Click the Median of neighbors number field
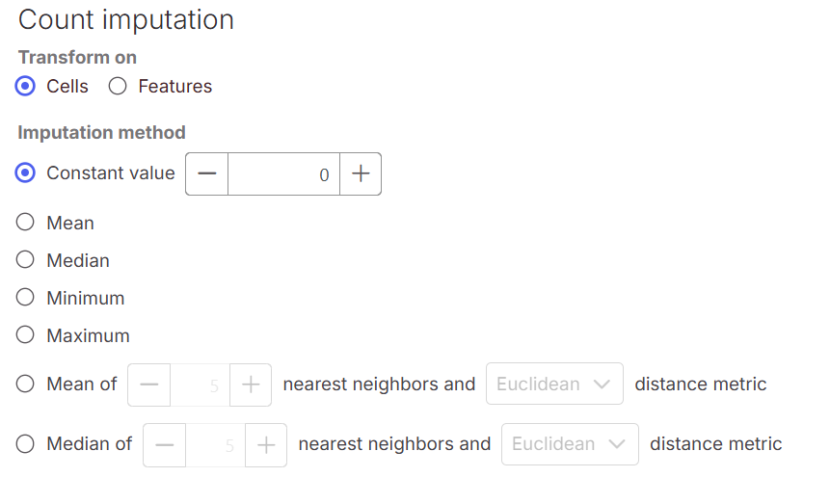The height and width of the screenshot is (504, 830). tap(215, 444)
